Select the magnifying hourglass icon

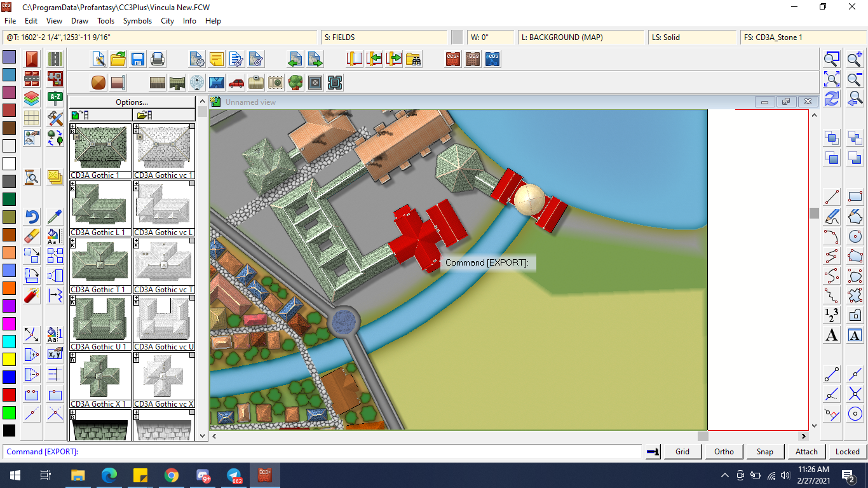tap(32, 177)
